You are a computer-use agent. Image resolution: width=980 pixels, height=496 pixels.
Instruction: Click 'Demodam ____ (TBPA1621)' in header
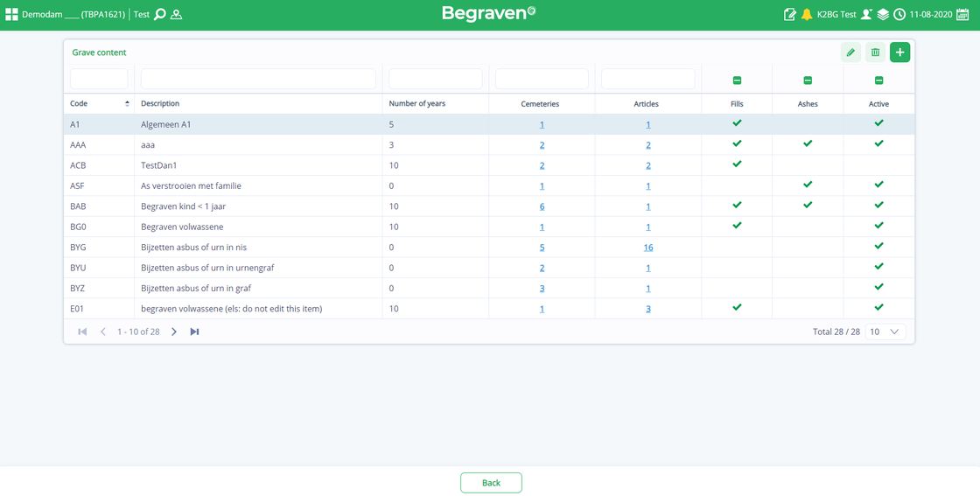(x=73, y=14)
